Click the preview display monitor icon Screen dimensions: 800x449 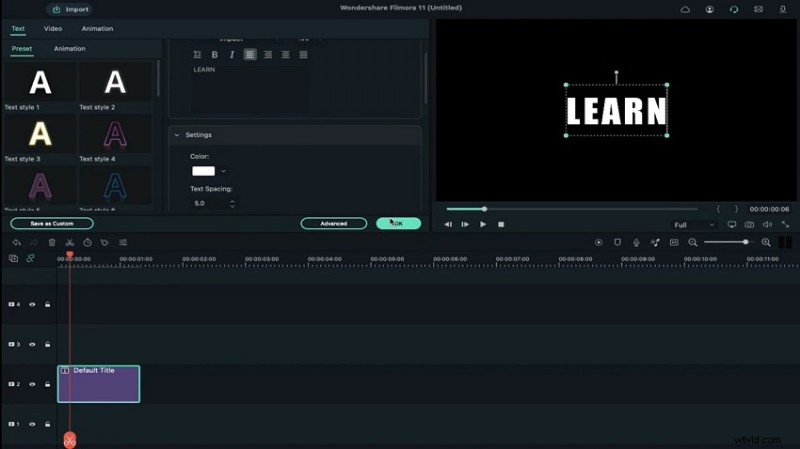pos(732,224)
